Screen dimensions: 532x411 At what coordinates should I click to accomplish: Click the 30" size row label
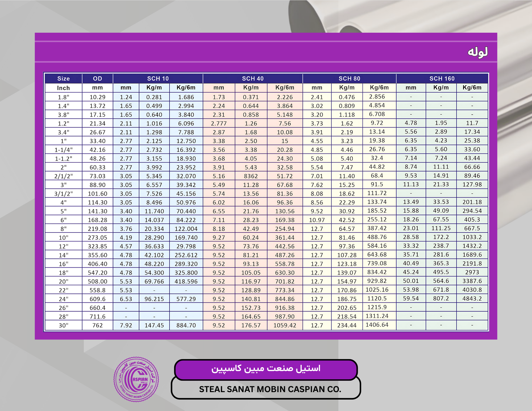point(63,325)
